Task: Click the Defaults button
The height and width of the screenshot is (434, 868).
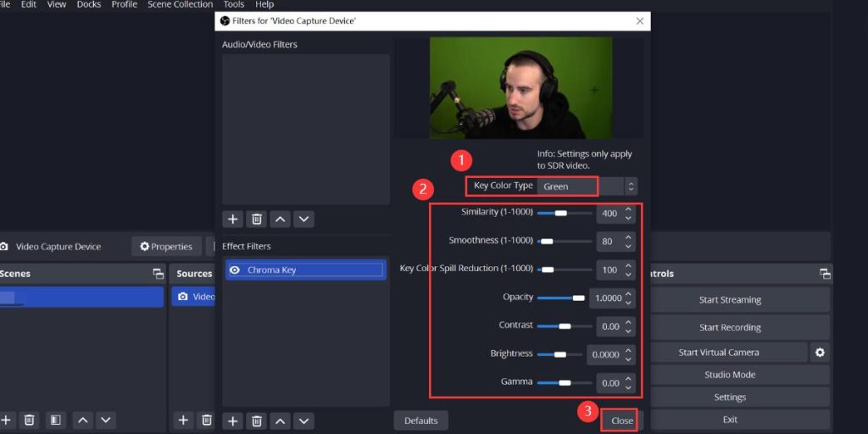Action: pyautogui.click(x=420, y=420)
